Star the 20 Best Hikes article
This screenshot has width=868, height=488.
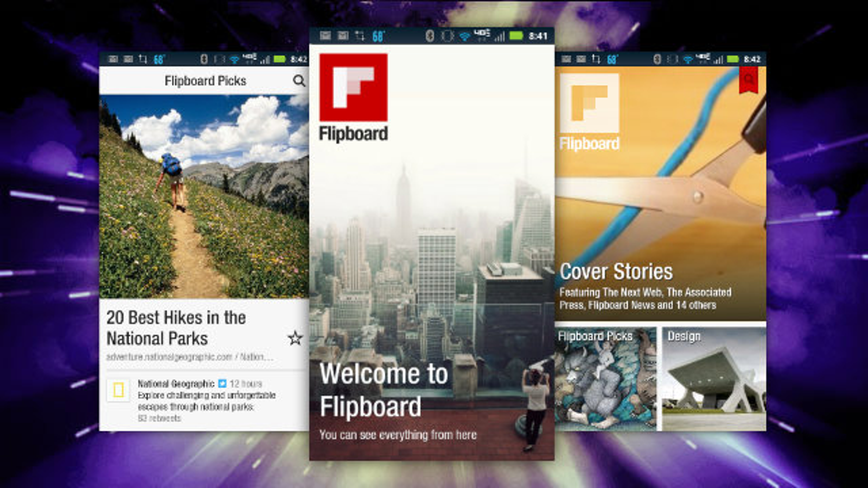pos(295,338)
